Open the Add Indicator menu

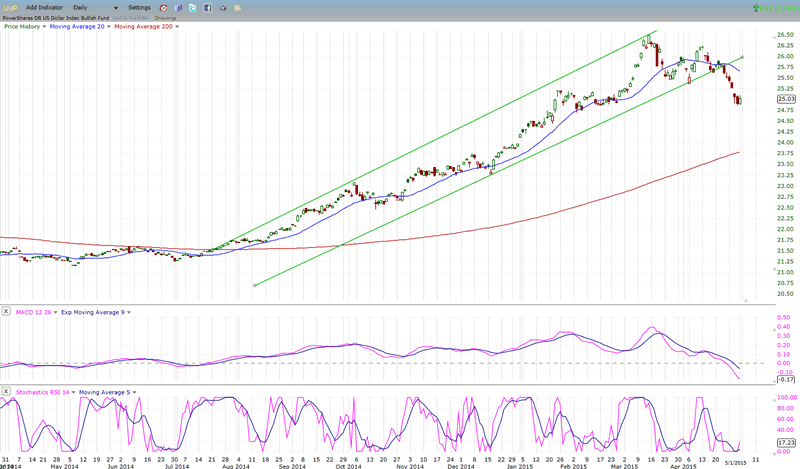[45, 7]
